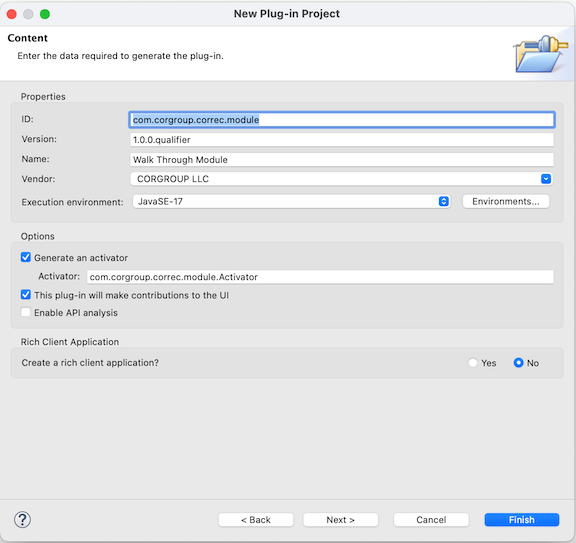Screen dimensions: 576x543
Task: Click the green zoom window button
Action: coord(45,14)
